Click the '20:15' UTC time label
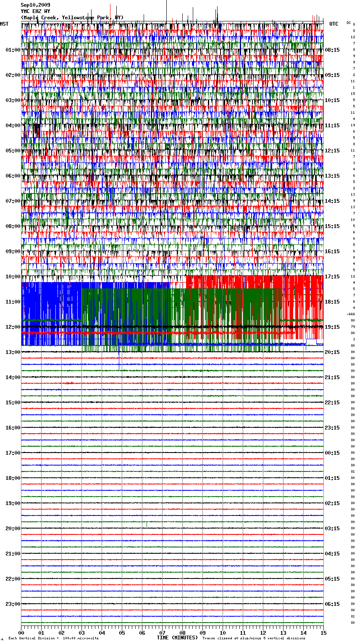The height and width of the screenshot is (644, 357). pyautogui.click(x=332, y=352)
